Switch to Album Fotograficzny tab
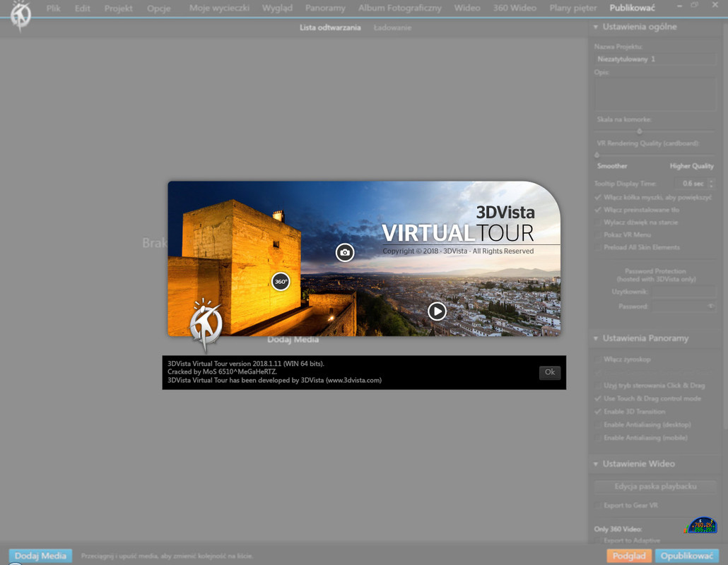 point(400,8)
